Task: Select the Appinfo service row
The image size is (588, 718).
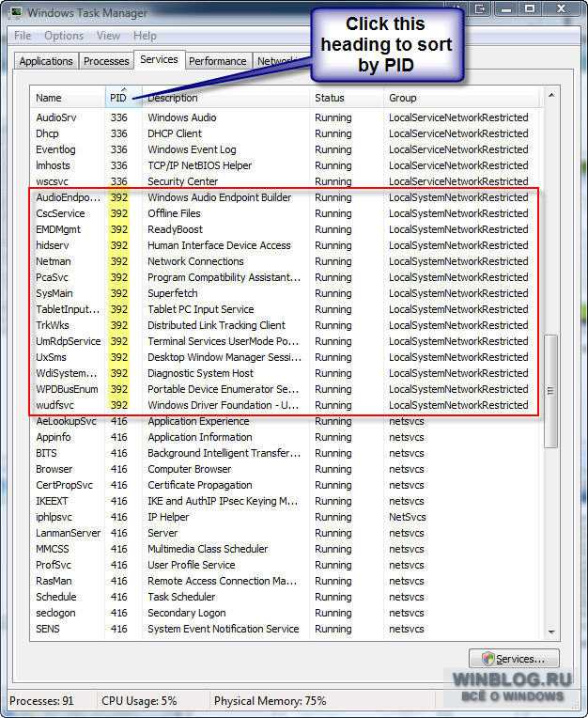Action: tap(286, 437)
